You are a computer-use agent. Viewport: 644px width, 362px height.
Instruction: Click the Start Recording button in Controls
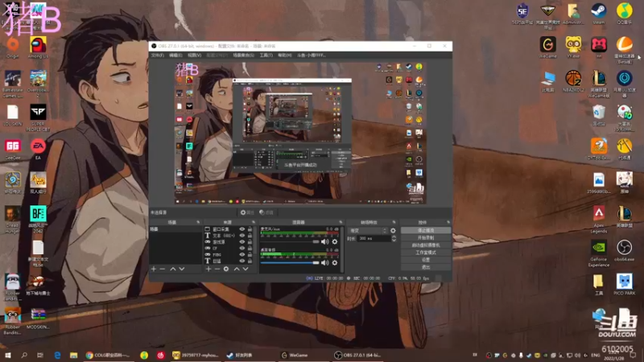pyautogui.click(x=426, y=237)
